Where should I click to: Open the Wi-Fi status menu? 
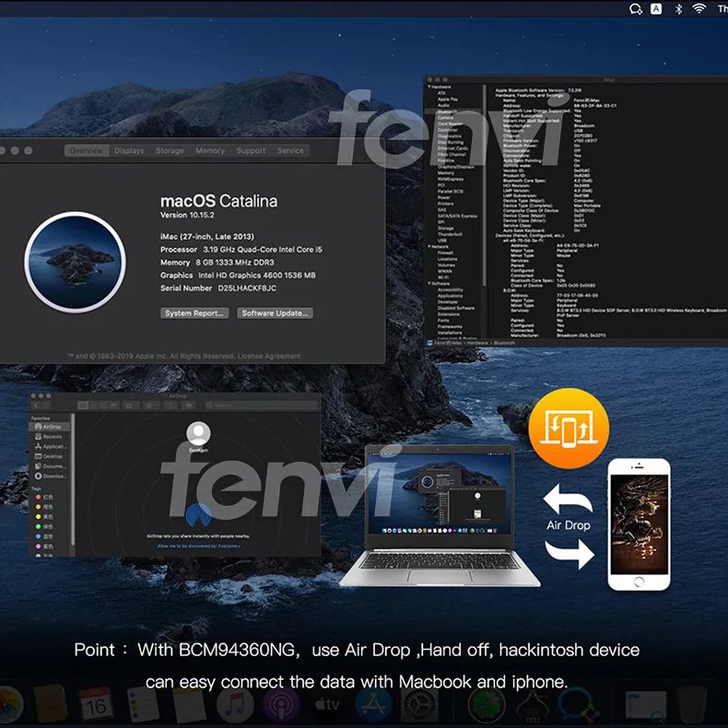click(x=699, y=8)
